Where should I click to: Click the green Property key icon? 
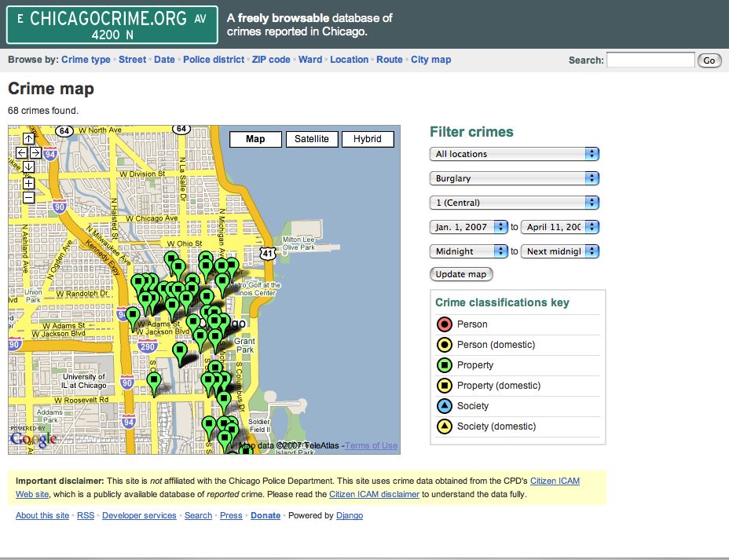coord(445,365)
